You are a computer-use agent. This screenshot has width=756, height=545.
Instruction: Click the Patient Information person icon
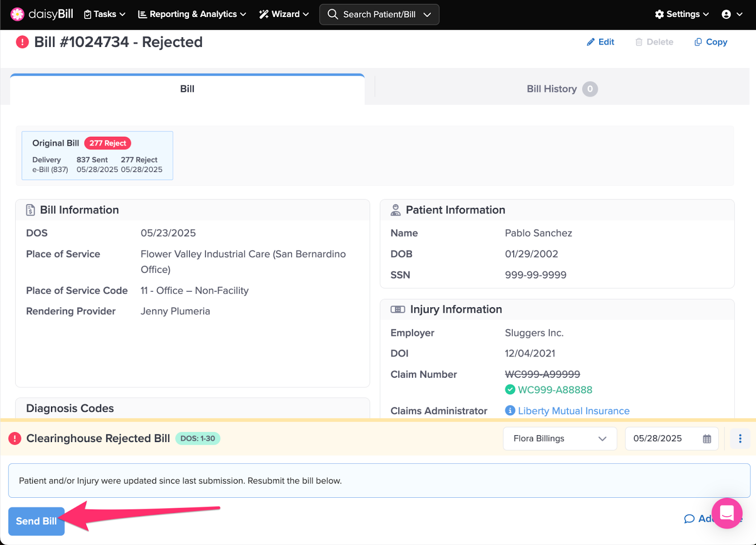click(x=395, y=210)
